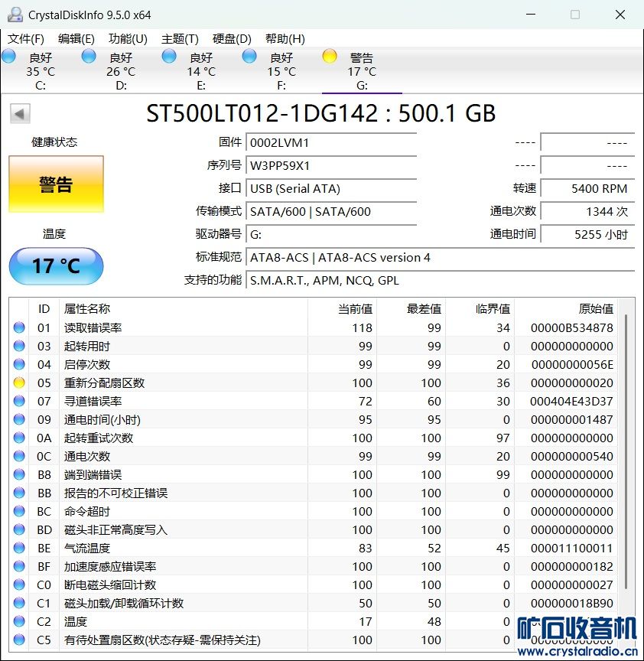This screenshot has height=661, width=644.
Task: Open the 硬盘(D) menu
Action: click(x=232, y=39)
